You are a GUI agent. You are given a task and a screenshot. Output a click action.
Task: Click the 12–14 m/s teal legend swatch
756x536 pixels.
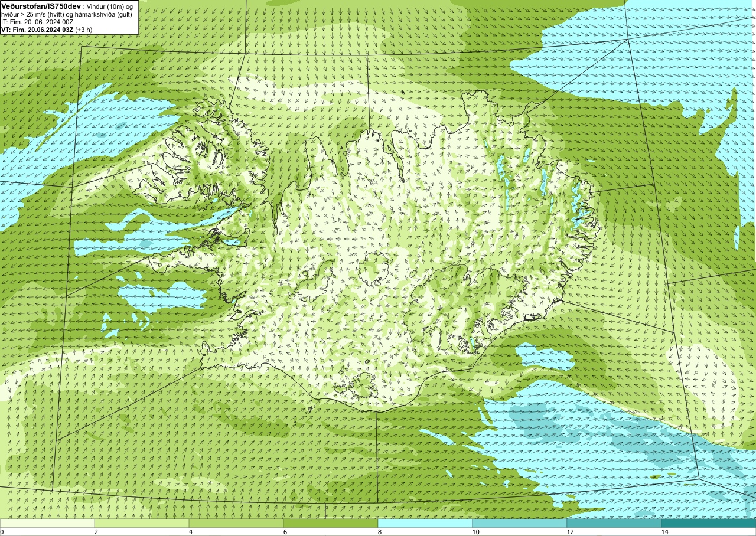(x=614, y=523)
